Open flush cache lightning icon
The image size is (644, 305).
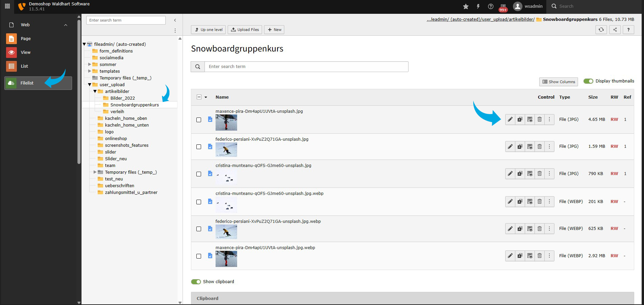click(x=478, y=6)
